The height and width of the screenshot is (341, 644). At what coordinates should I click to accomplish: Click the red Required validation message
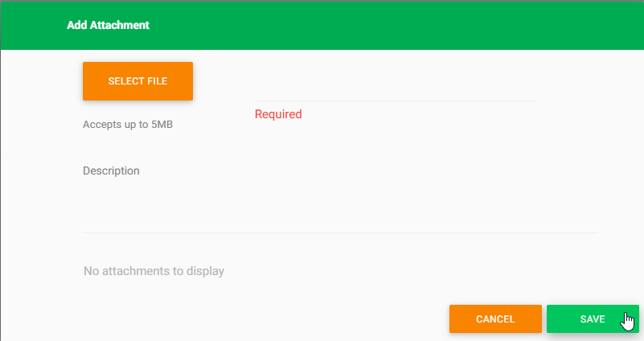[278, 114]
